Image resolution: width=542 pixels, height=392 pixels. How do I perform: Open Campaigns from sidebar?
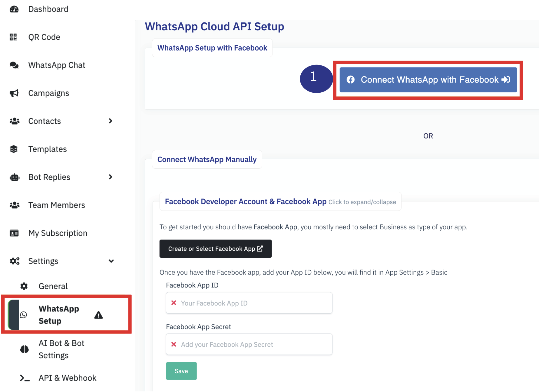coord(49,93)
